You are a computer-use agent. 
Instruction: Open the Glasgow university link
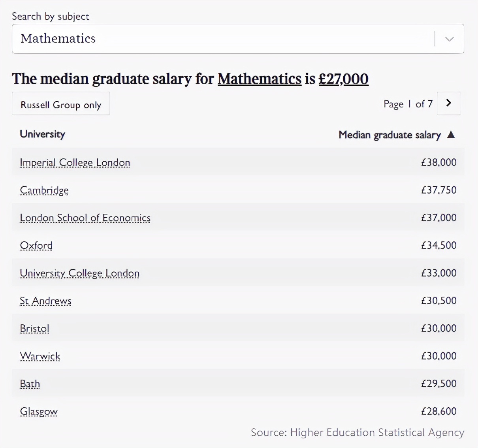[39, 411]
